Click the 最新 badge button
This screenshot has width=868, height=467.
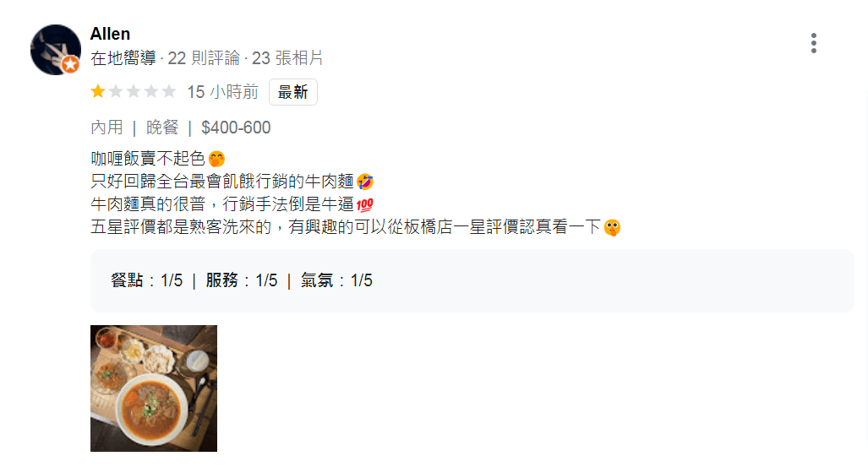pyautogui.click(x=292, y=92)
